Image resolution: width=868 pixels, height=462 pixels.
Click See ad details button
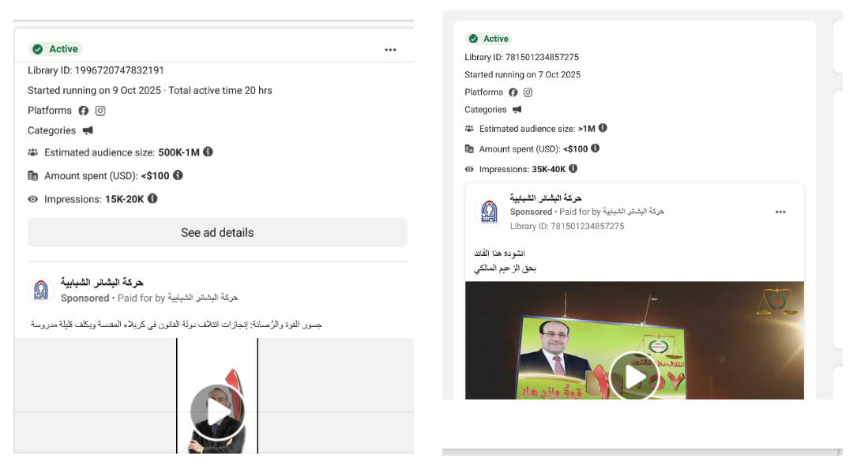[217, 232]
